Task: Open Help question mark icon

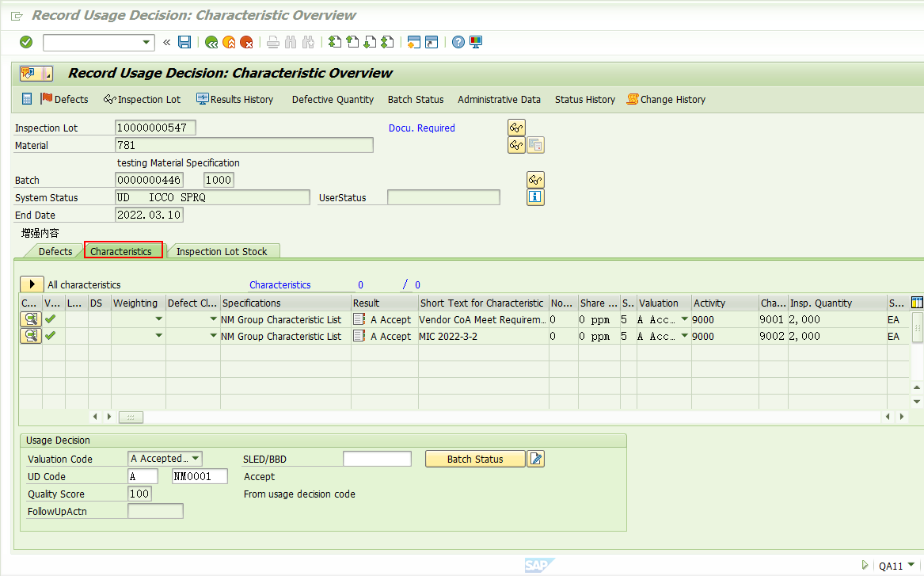Action: pyautogui.click(x=458, y=42)
